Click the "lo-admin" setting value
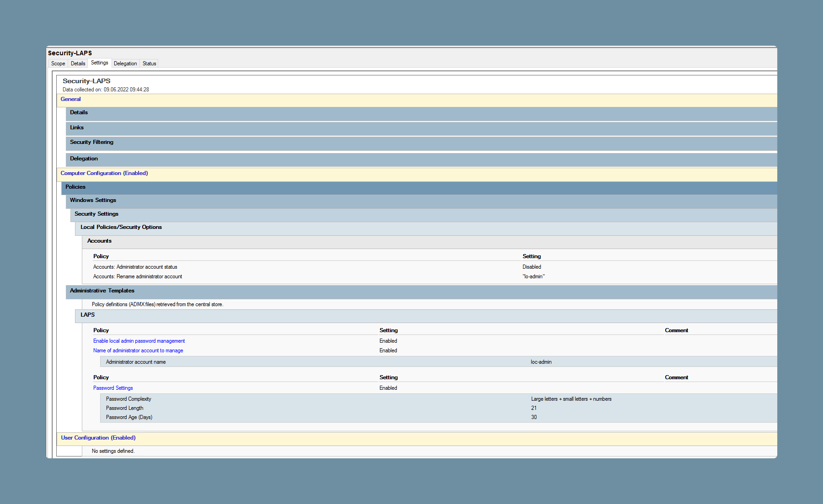 pyautogui.click(x=534, y=276)
